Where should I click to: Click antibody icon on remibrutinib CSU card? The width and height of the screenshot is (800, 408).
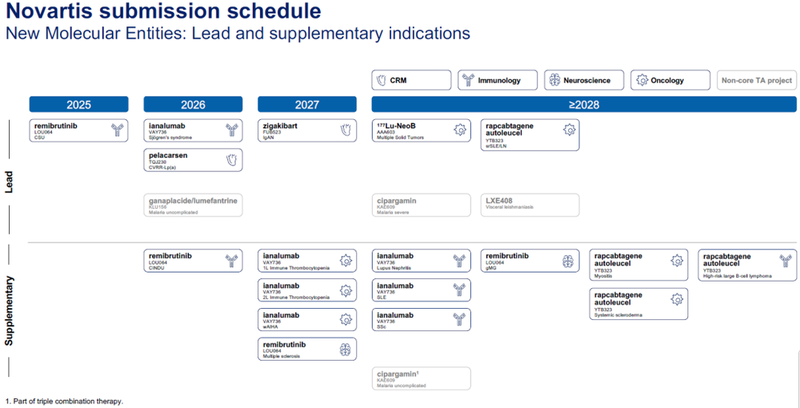tap(119, 129)
